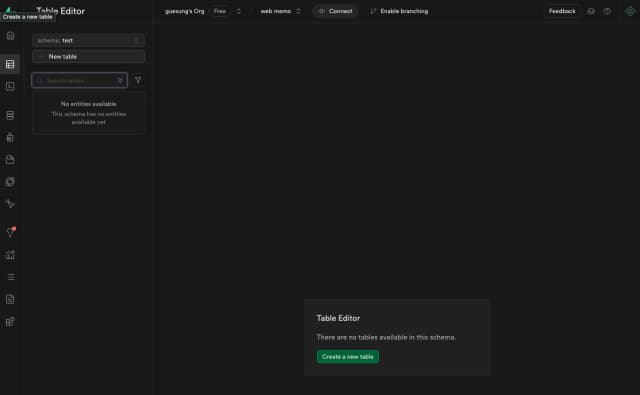This screenshot has width=640, height=395.
Task: Click the Table Editor heading in the card
Action: 338,318
